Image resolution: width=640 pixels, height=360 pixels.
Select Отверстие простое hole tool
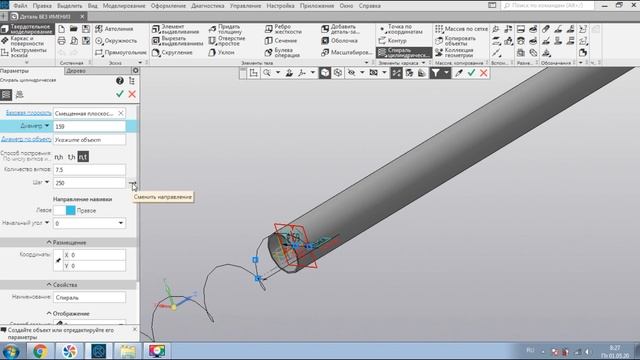click(227, 41)
